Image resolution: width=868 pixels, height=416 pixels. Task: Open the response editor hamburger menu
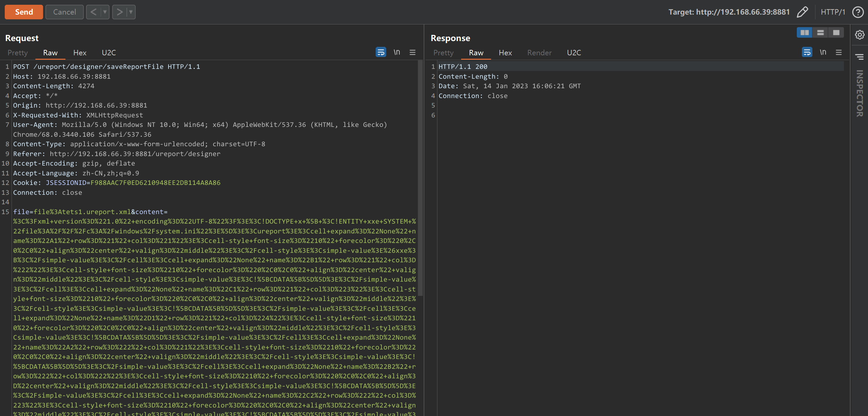(839, 53)
